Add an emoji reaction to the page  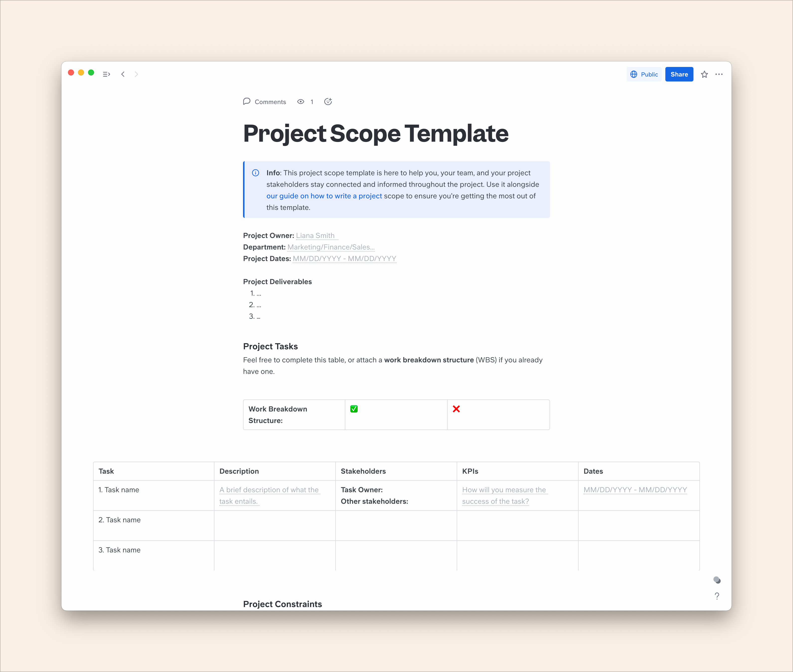328,101
